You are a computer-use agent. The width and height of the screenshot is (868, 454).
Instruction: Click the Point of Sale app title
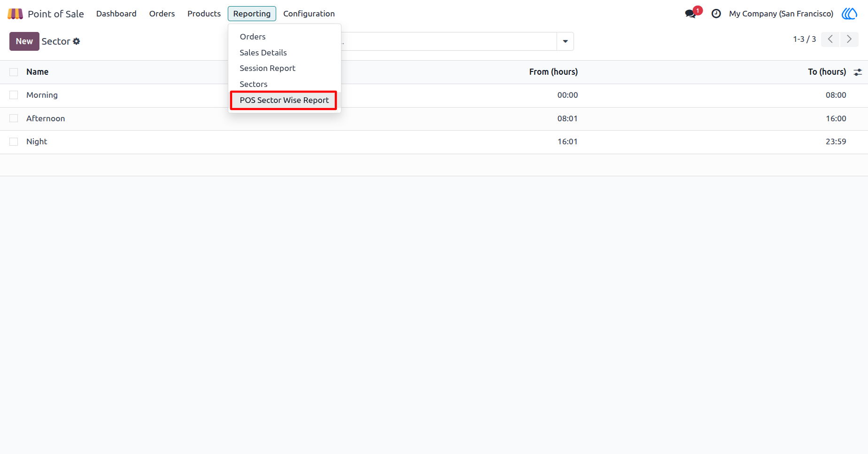tap(56, 14)
